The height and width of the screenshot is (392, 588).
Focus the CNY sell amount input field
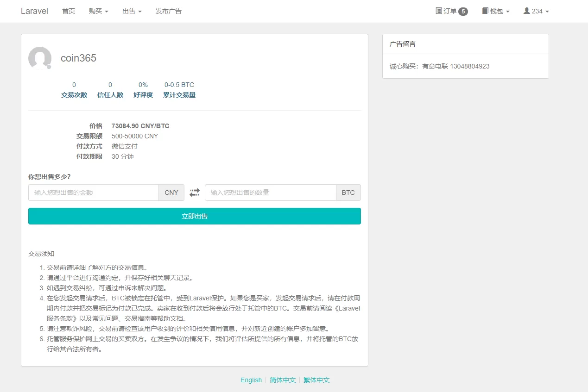point(94,193)
